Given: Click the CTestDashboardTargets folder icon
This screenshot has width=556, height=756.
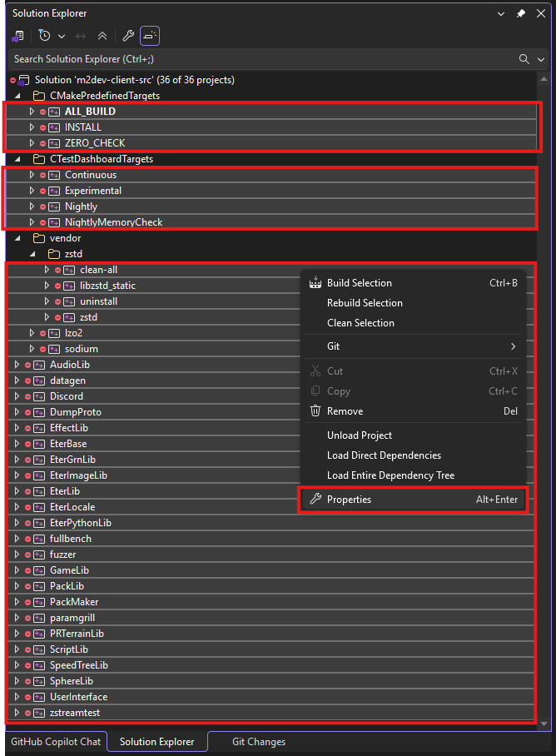Looking at the screenshot, I should pyautogui.click(x=38, y=159).
